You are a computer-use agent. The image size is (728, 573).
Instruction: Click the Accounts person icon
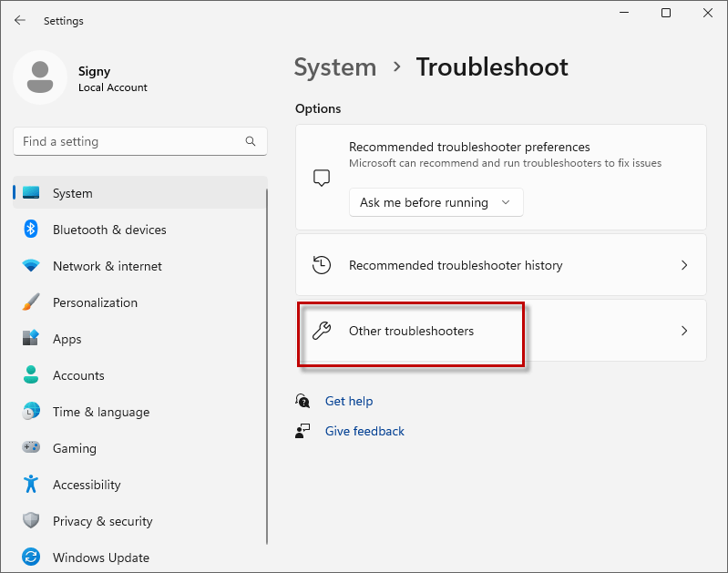[x=31, y=374]
